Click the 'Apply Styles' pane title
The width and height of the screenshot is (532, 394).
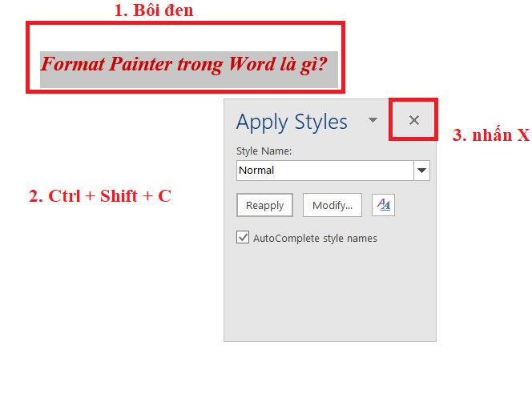(x=292, y=122)
